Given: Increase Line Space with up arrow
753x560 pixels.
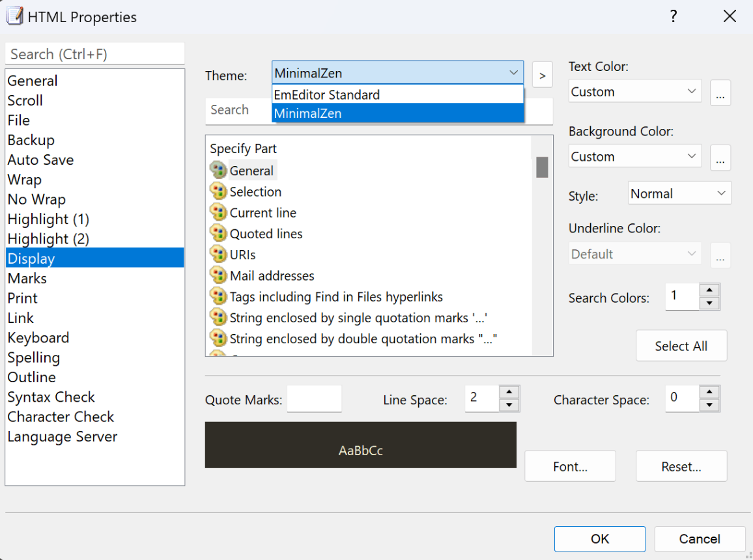Looking at the screenshot, I should coord(509,392).
